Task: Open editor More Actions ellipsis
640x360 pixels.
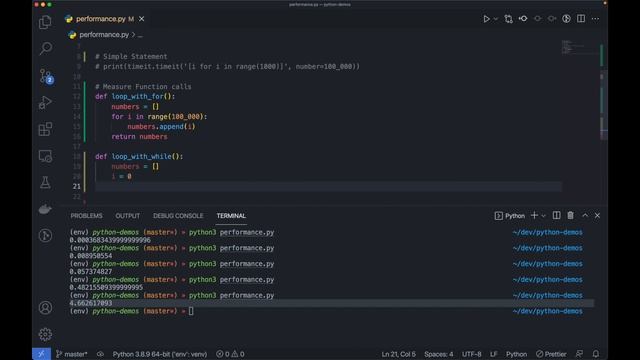Action: [x=596, y=19]
